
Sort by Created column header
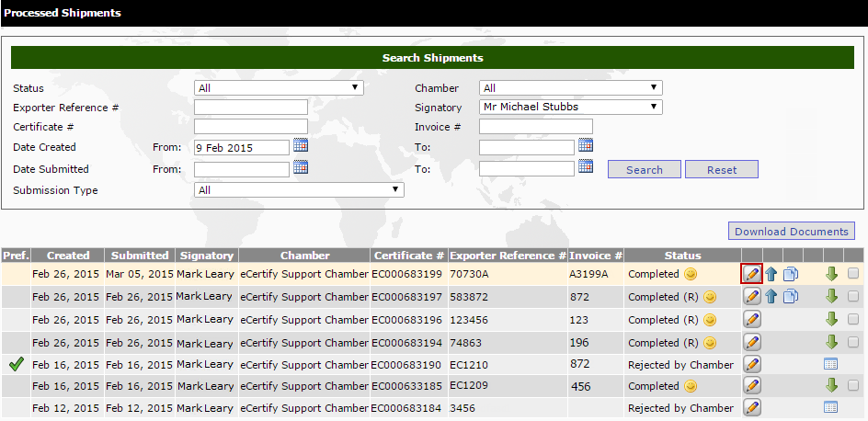point(68,256)
